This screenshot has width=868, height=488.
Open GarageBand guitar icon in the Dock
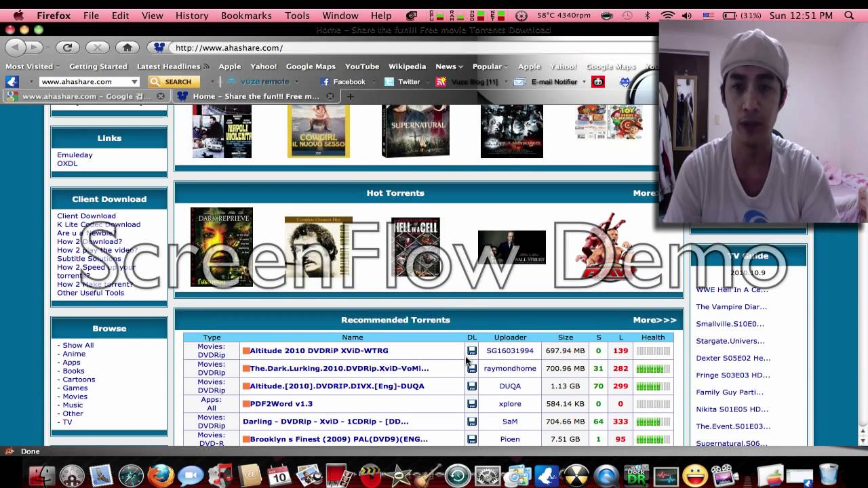(x=428, y=475)
